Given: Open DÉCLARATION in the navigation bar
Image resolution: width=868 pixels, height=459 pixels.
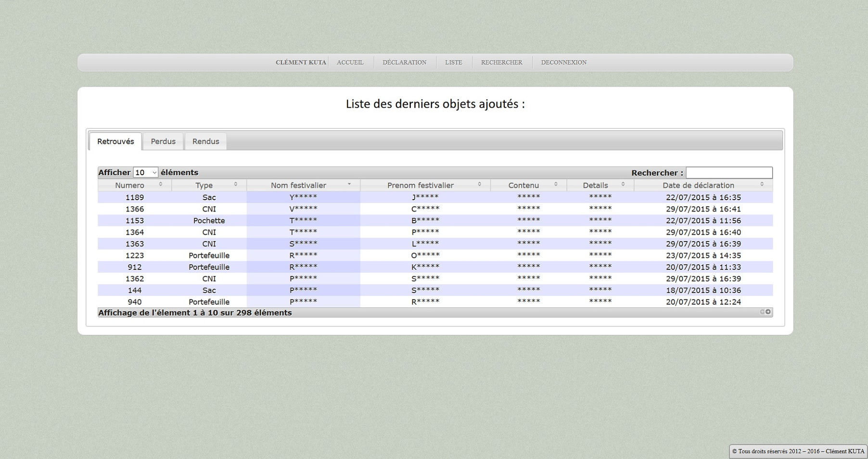Looking at the screenshot, I should tap(405, 63).
